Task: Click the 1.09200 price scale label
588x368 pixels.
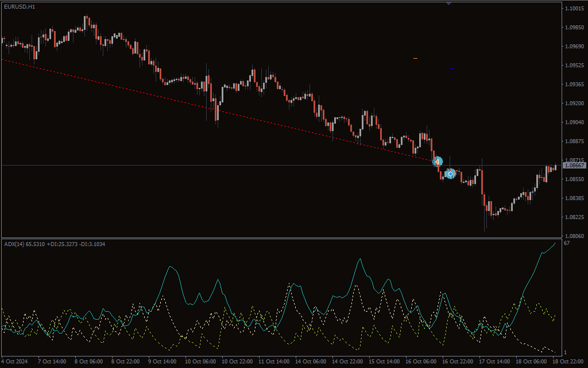Action: (574, 103)
